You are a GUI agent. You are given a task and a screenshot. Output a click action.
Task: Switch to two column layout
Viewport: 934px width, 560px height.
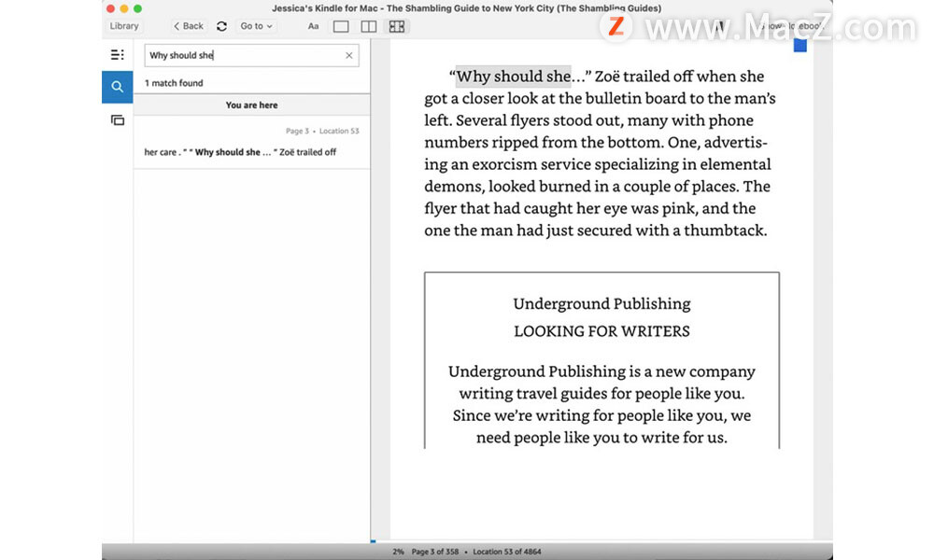click(x=369, y=26)
